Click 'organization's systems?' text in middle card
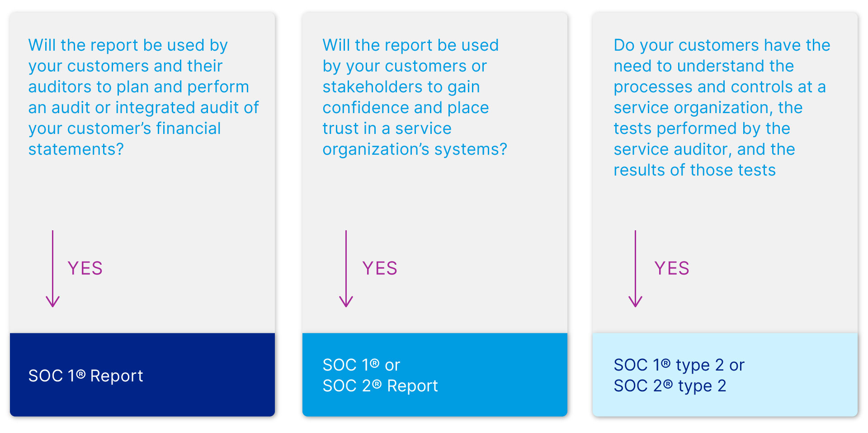This screenshot has height=433, width=868. 415,149
